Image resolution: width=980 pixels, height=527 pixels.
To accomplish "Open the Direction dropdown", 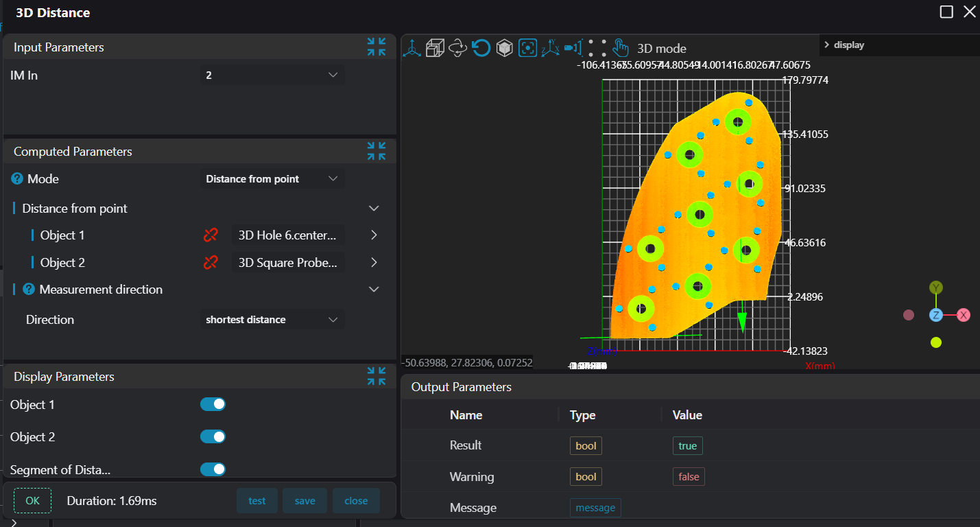I will (272, 320).
